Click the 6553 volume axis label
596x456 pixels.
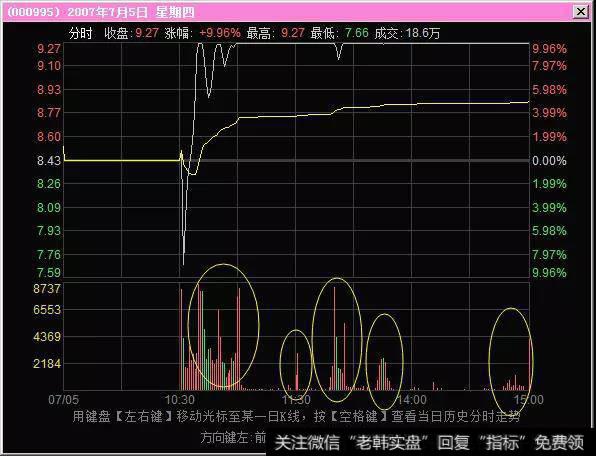click(47, 310)
